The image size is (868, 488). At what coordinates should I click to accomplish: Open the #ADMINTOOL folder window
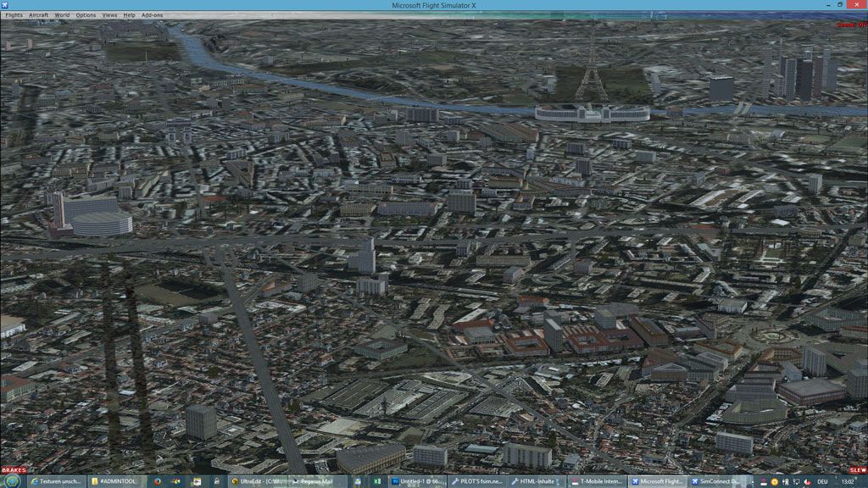[114, 481]
